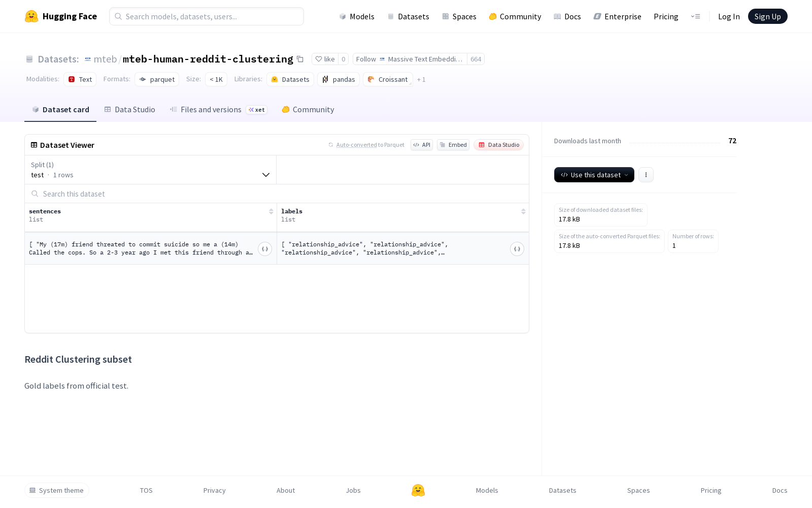This screenshot has width=812, height=508.
Task: Click the follower count 664
Action: tap(476, 59)
